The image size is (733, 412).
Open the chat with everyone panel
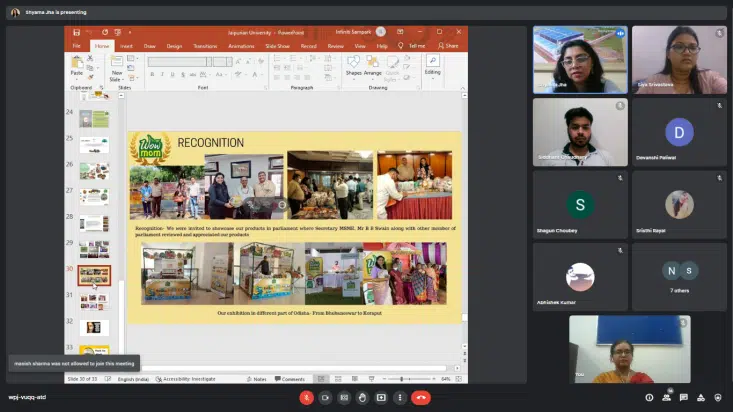tap(685, 397)
